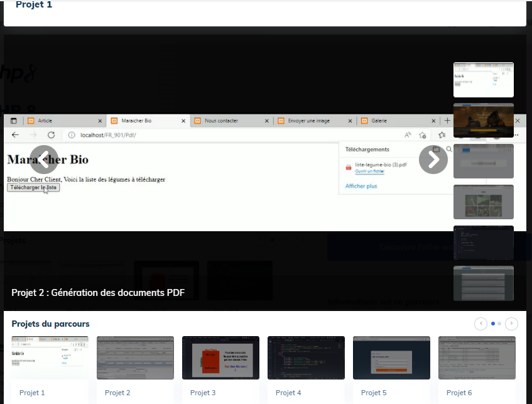
Task: Go to the previous image in the lightbox
Action: click(44, 160)
